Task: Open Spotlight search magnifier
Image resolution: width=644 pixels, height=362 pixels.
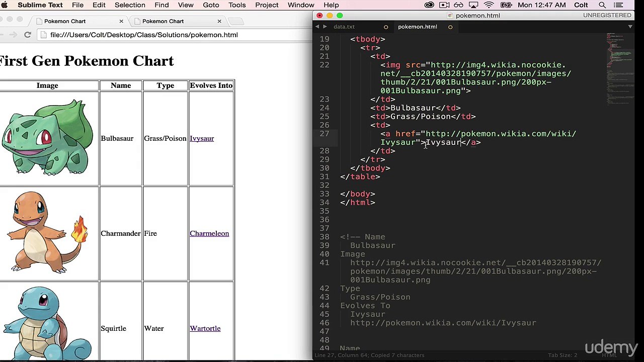Action: tap(602, 5)
